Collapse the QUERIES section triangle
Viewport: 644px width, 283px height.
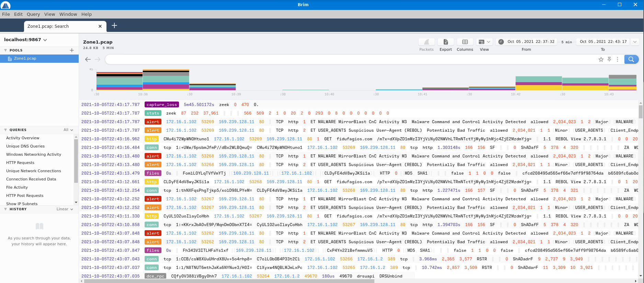(5, 130)
